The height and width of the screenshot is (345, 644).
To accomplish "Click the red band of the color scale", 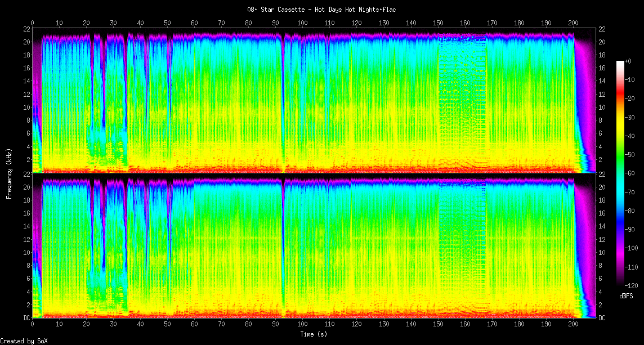I will 620,96.
